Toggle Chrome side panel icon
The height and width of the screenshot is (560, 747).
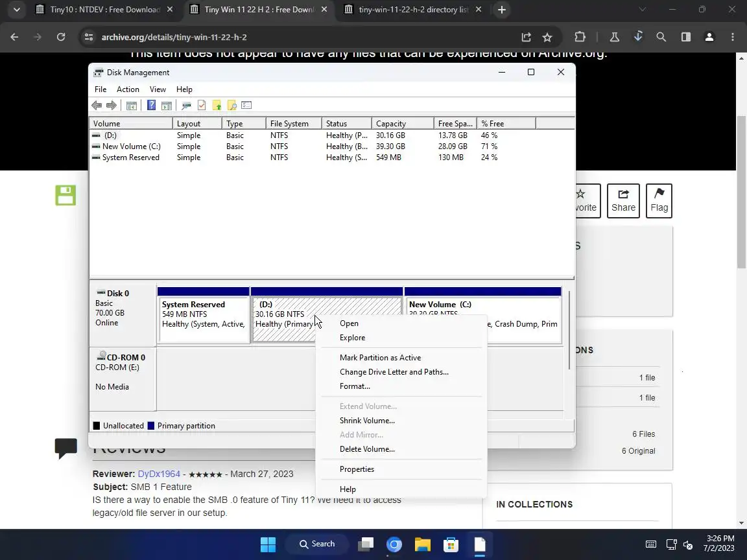pyautogui.click(x=686, y=37)
